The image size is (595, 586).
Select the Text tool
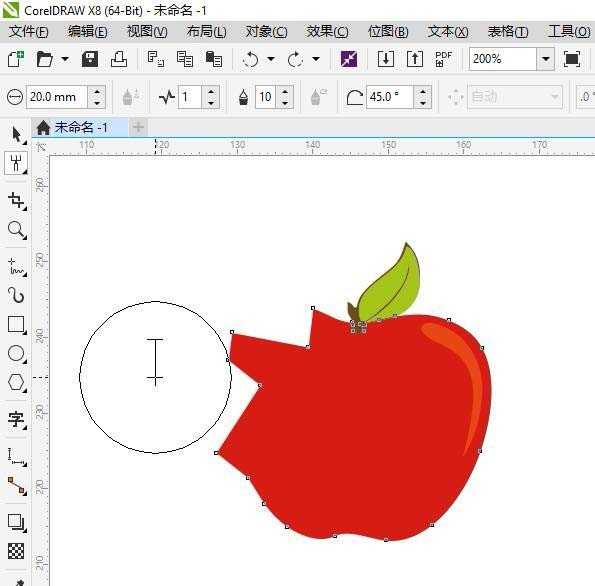(x=17, y=420)
